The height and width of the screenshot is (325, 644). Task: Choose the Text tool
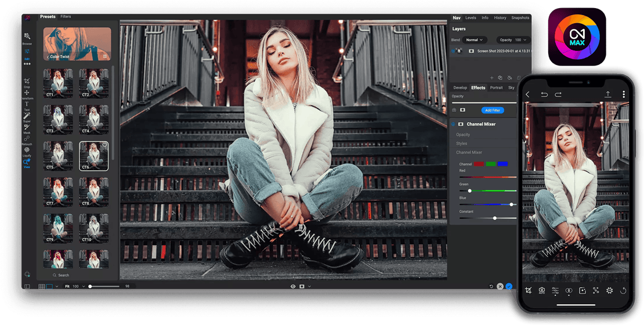pos(27,104)
